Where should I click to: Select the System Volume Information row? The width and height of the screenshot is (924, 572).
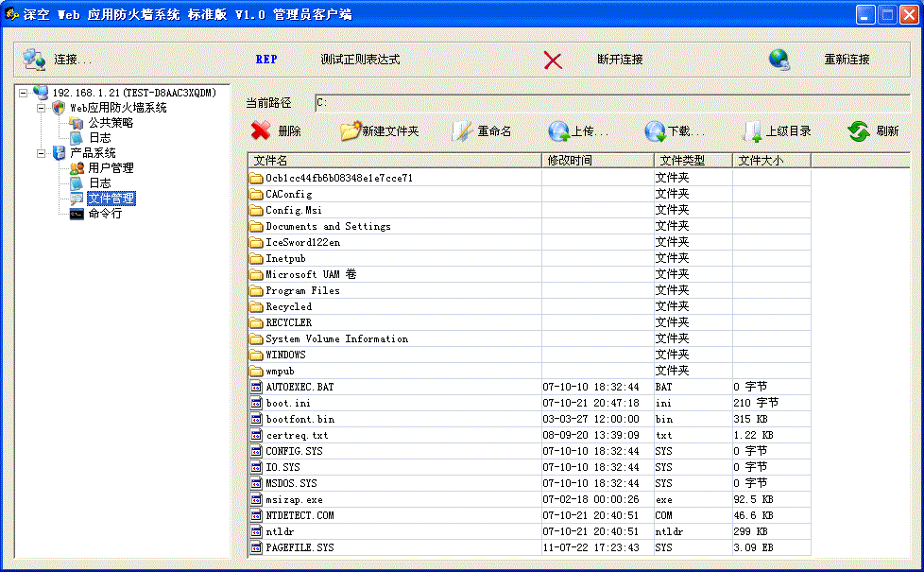529,339
